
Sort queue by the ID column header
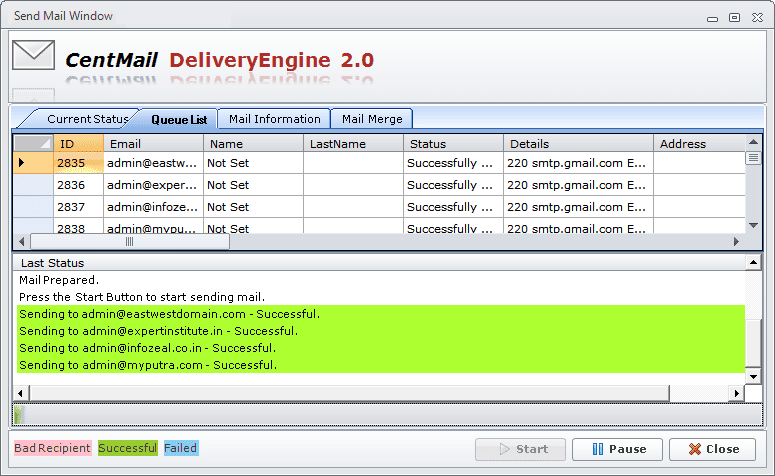79,144
